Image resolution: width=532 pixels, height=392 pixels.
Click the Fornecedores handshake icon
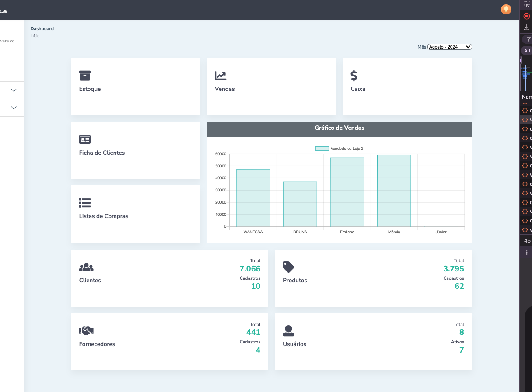click(x=86, y=331)
